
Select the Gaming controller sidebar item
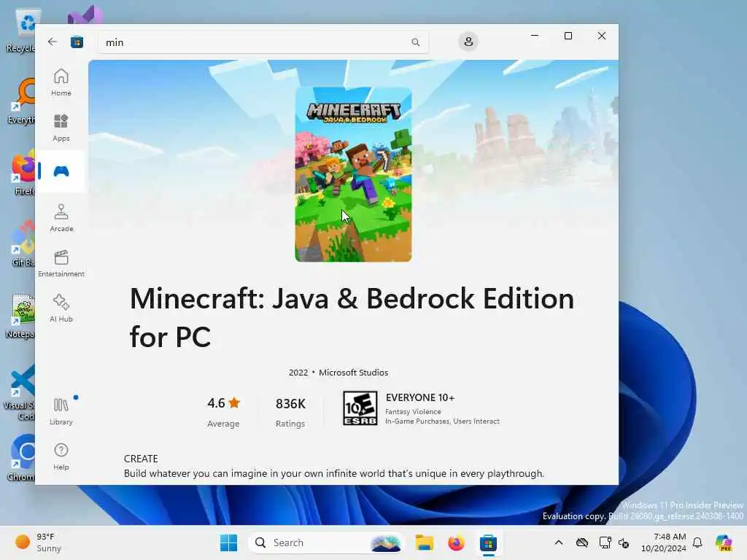[x=61, y=171]
